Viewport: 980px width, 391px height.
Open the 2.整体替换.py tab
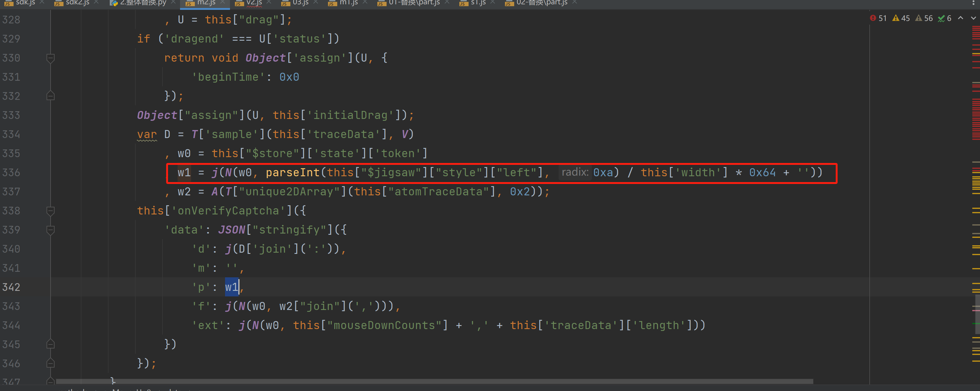pos(143,3)
